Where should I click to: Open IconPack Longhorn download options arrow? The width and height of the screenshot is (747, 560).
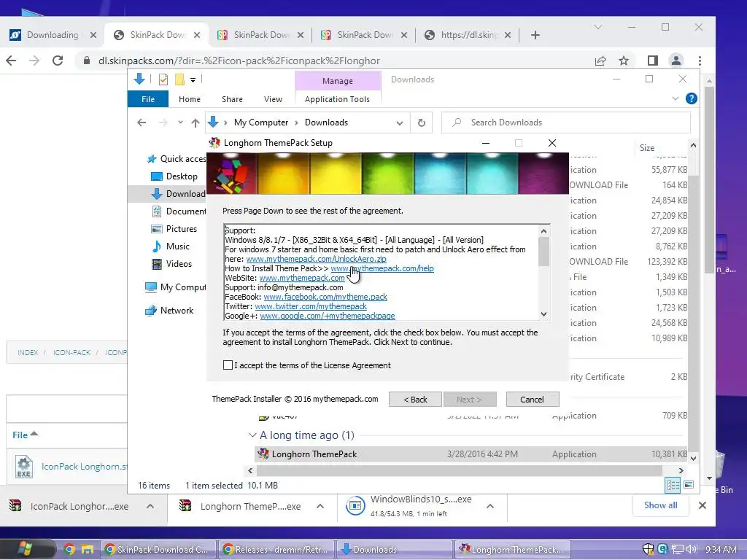[x=150, y=506]
